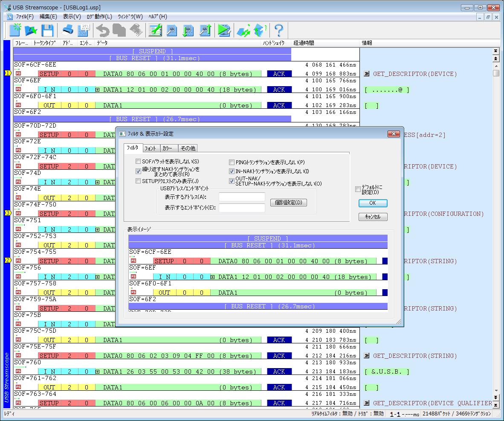
Task: Click the search-upward magnifier icon
Action: [x=205, y=30]
